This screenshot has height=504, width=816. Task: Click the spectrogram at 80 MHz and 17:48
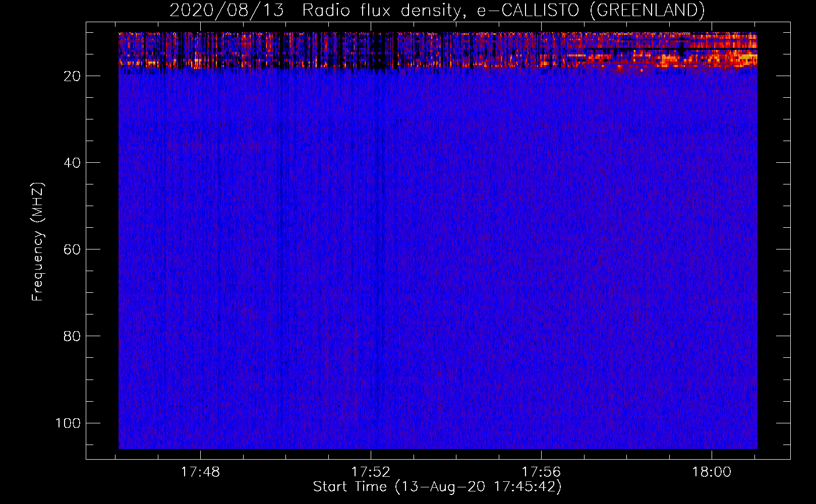point(201,336)
